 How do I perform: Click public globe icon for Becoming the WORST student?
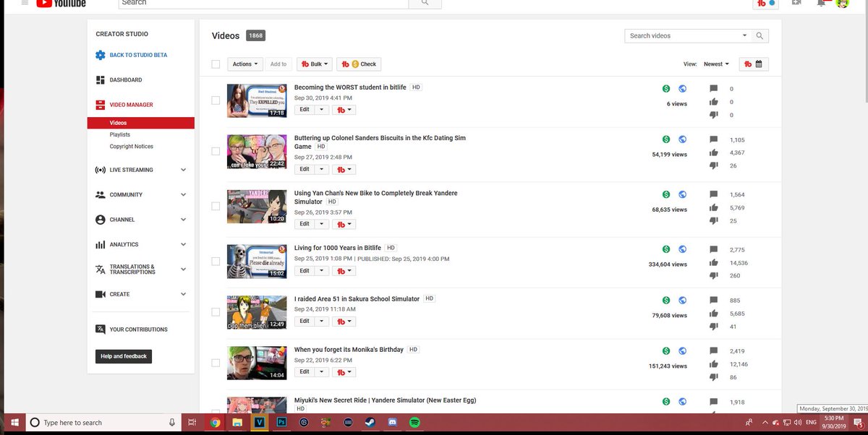682,89
